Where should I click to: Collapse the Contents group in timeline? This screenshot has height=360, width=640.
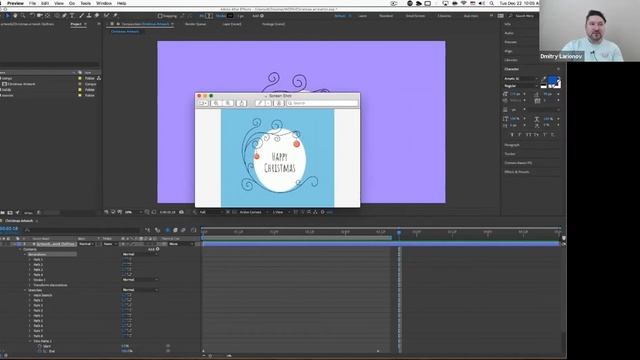click(20, 249)
